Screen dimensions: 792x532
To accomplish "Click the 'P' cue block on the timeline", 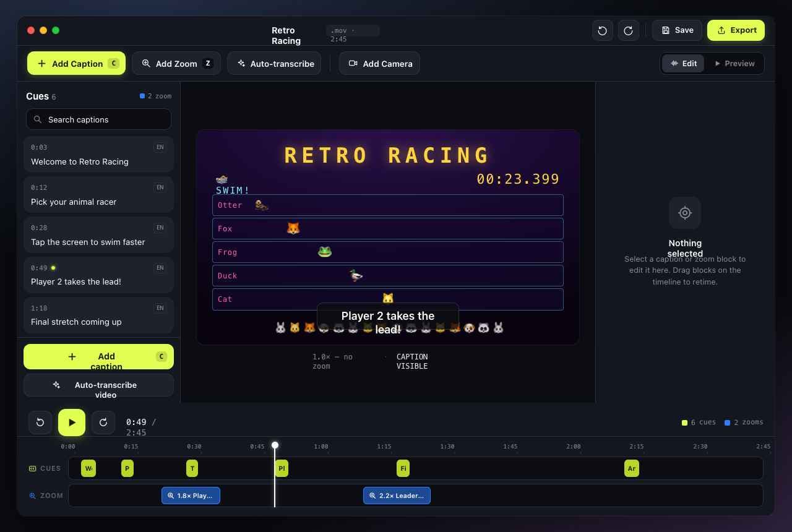I will tap(127, 468).
